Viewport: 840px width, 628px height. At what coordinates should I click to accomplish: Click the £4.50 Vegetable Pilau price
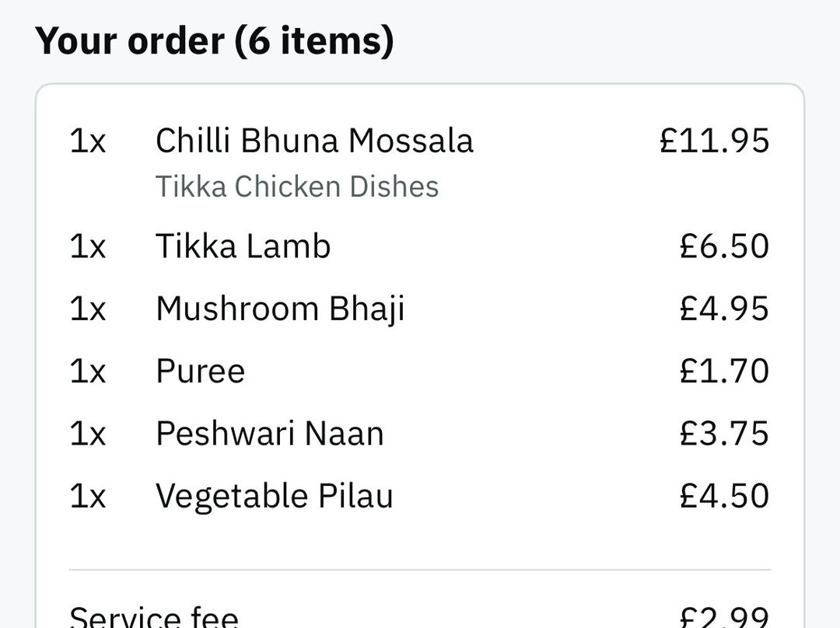724,496
